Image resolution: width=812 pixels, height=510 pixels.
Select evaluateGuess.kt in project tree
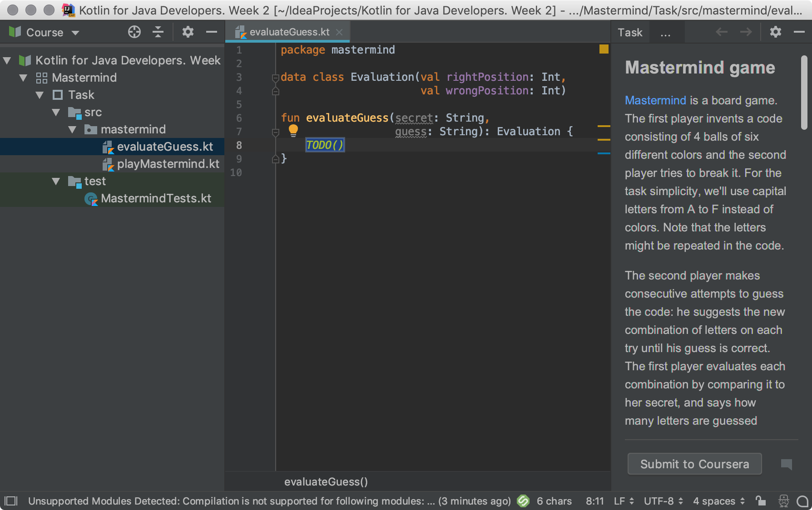[112, 147]
